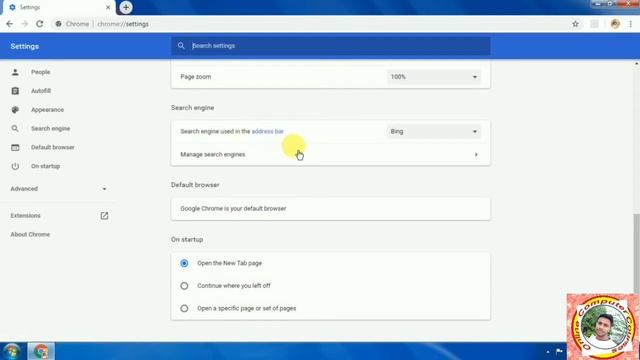Image resolution: width=640 pixels, height=360 pixels.
Task: Go to Search engine in the sidebar
Action: coord(51,129)
